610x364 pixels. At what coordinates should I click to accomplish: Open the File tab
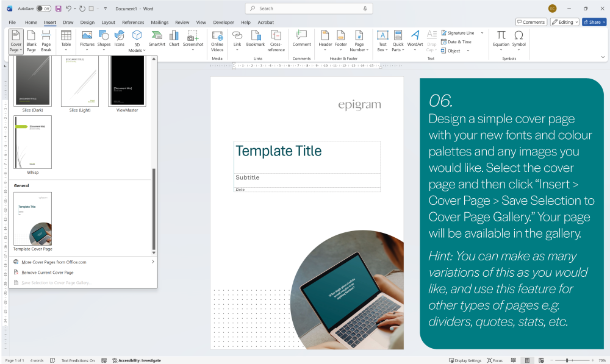[x=12, y=22]
